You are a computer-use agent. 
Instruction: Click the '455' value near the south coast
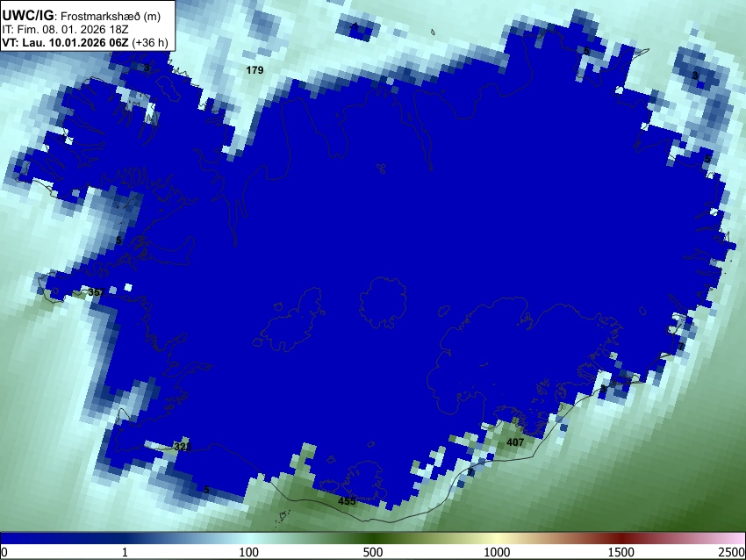pos(347,501)
